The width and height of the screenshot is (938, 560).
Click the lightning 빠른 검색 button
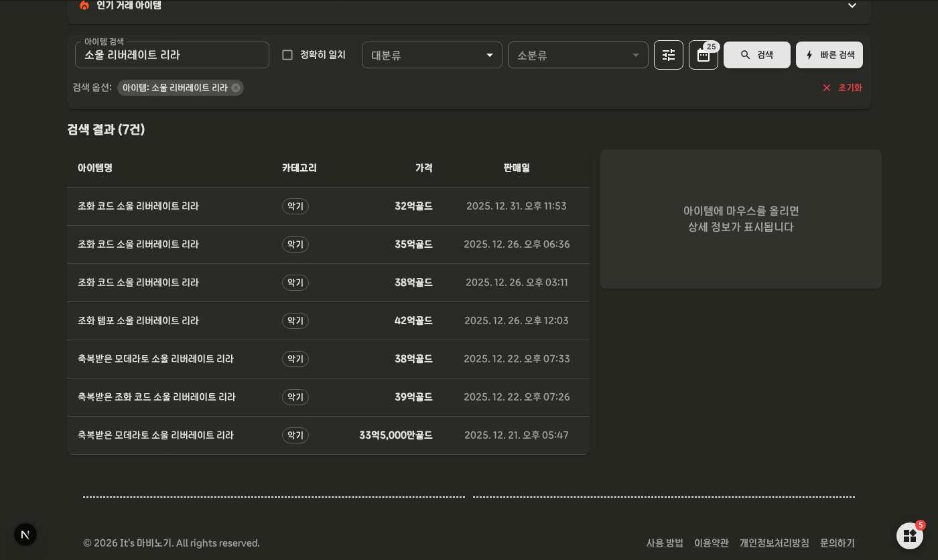point(829,55)
